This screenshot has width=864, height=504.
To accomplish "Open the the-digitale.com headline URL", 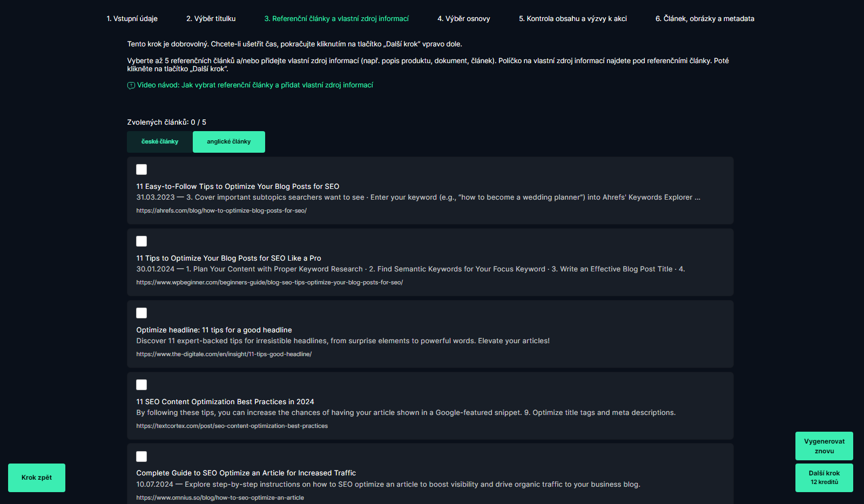I will click(x=224, y=355).
